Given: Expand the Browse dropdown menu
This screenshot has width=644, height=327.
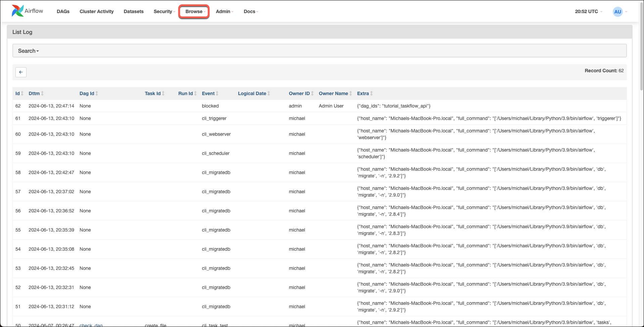Looking at the screenshot, I should tap(194, 11).
